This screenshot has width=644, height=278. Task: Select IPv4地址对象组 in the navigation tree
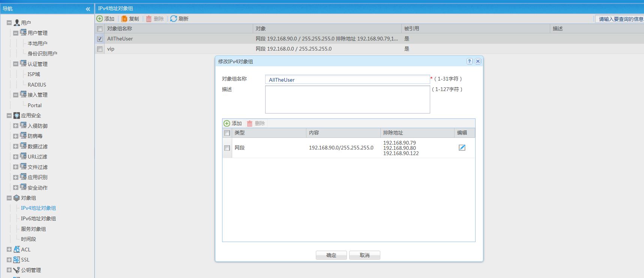tap(38, 208)
